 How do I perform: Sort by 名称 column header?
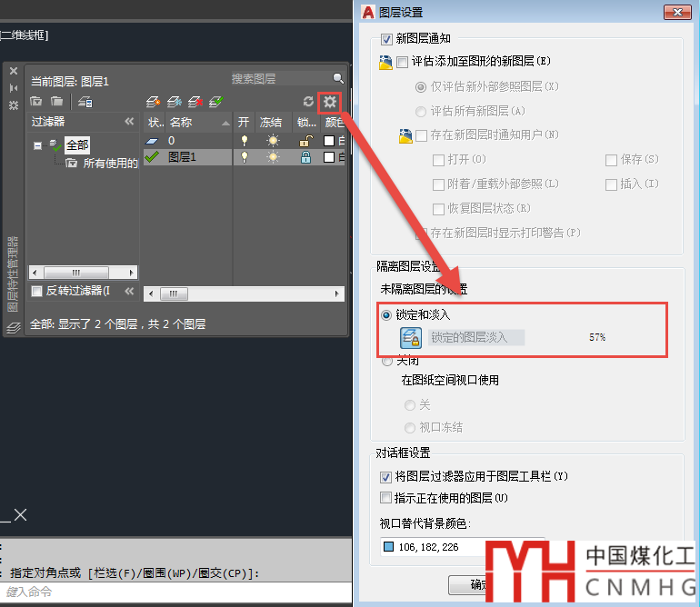199,123
